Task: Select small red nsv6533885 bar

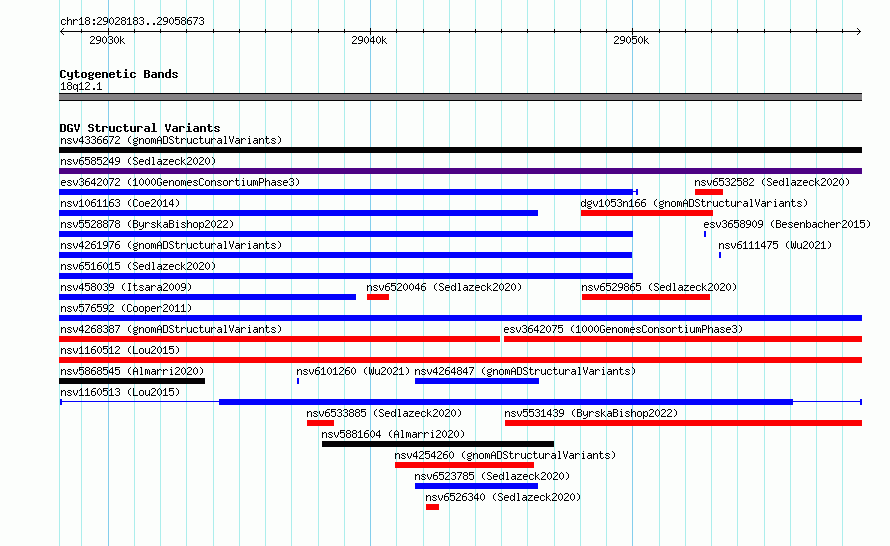Action: click(x=320, y=423)
